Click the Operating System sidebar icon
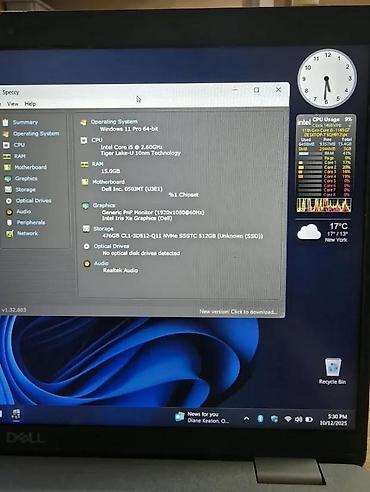 [x=6, y=134]
